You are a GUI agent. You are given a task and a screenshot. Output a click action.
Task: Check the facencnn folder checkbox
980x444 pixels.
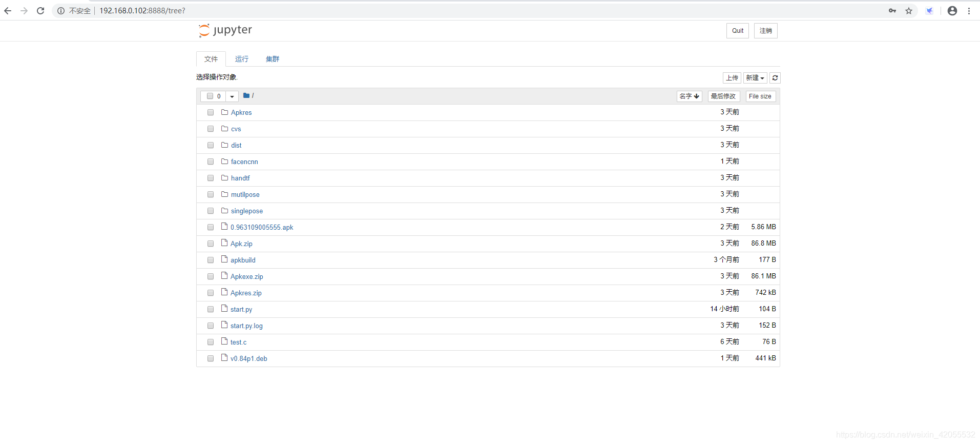tap(211, 162)
